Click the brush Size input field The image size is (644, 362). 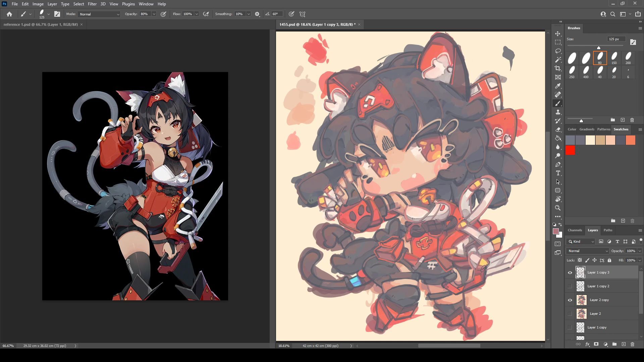(616, 39)
